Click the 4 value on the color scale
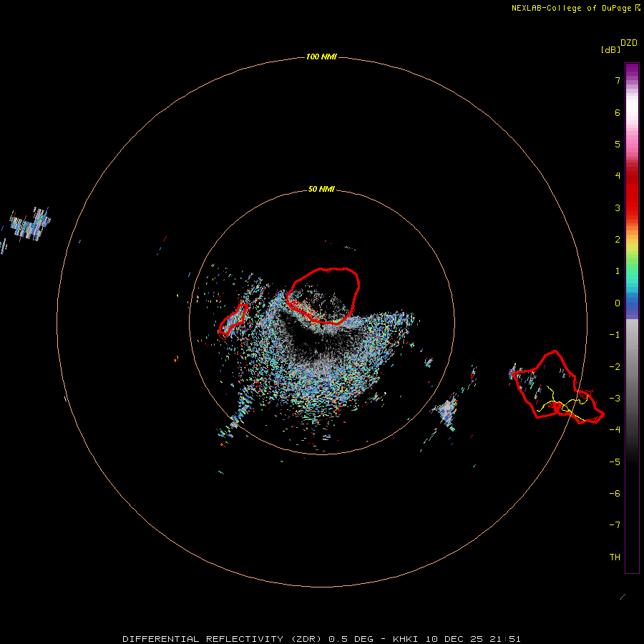The width and height of the screenshot is (644, 644). tap(618, 176)
